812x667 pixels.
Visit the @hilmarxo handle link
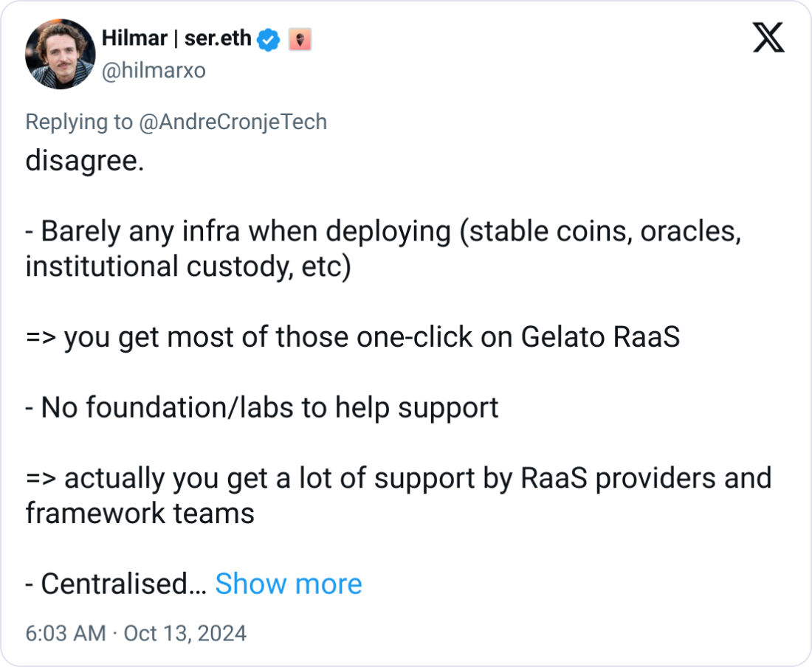tap(154, 70)
